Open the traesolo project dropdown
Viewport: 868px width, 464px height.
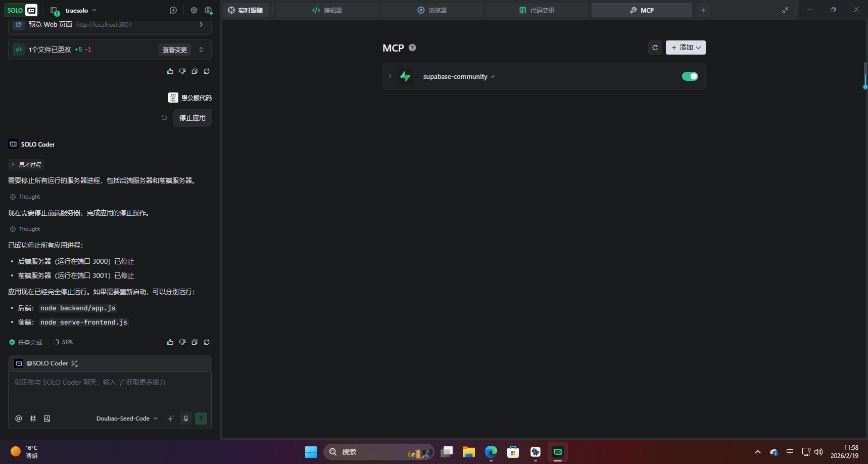pyautogui.click(x=81, y=10)
